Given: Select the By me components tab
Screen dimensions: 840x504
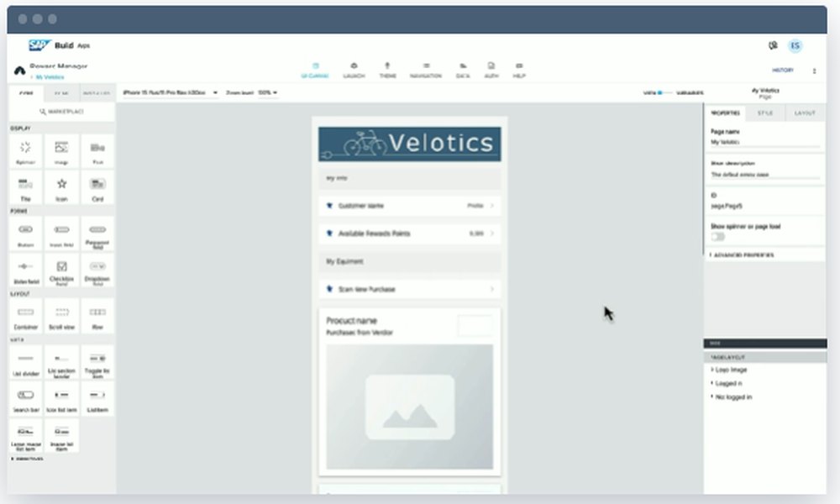Looking at the screenshot, I should (61, 93).
